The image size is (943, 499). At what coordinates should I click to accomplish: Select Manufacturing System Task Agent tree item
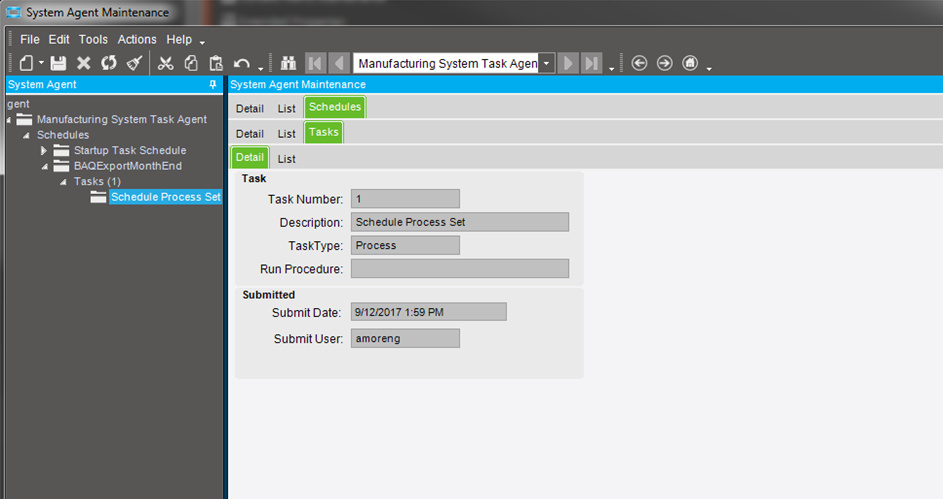point(121,119)
